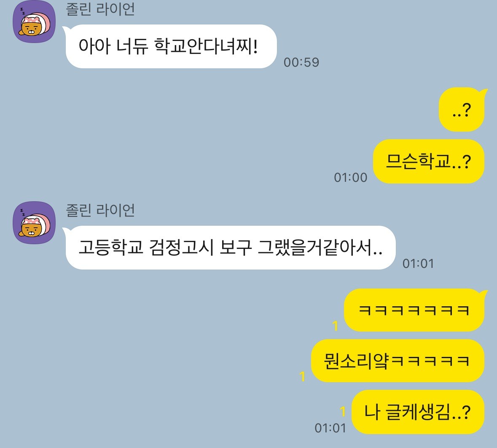Image resolution: width=497 pixels, height=448 pixels.
Task: Click unread count 1 beside 뭔소리얌 bubble
Action: [302, 377]
